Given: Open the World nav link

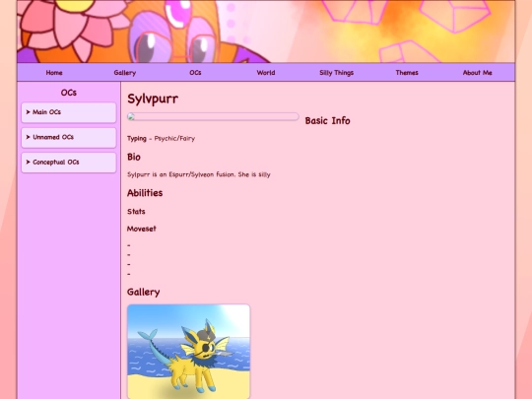Looking at the screenshot, I should pyautogui.click(x=266, y=73).
